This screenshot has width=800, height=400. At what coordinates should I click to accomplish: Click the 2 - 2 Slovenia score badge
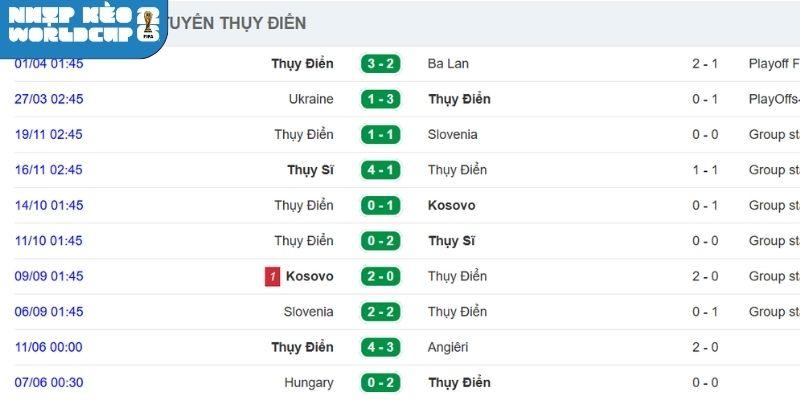click(381, 312)
